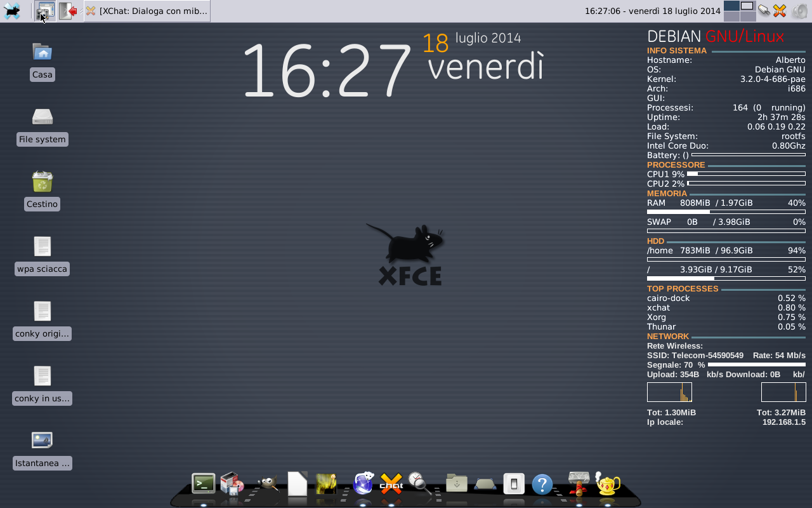Open the Xfce applications menu mouse icon
Viewport: 812px width, 508px height.
tap(11, 11)
